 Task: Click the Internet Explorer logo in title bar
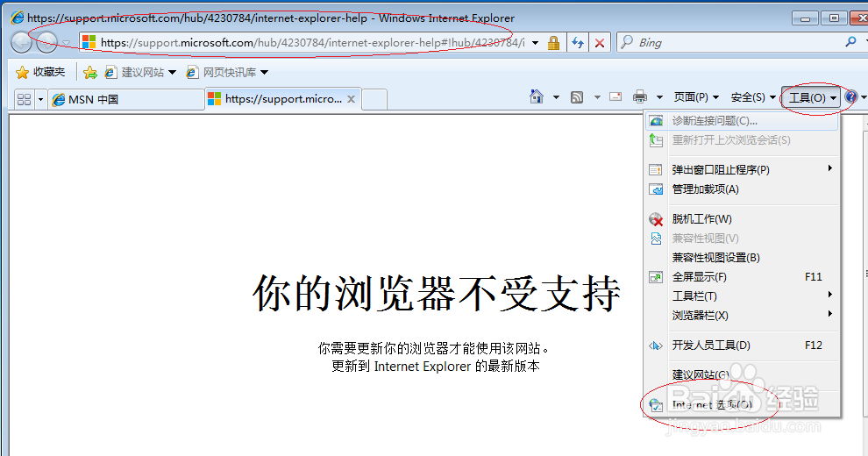pos(18,18)
